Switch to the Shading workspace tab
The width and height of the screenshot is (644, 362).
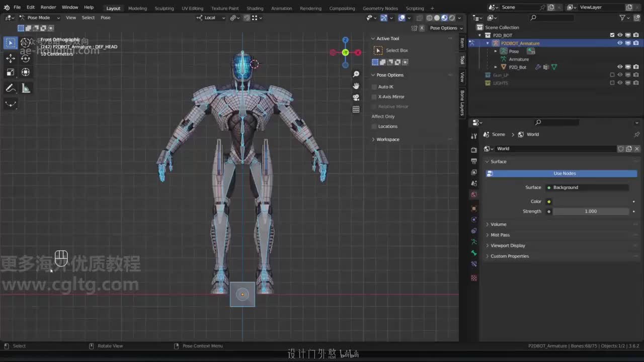[x=255, y=8]
